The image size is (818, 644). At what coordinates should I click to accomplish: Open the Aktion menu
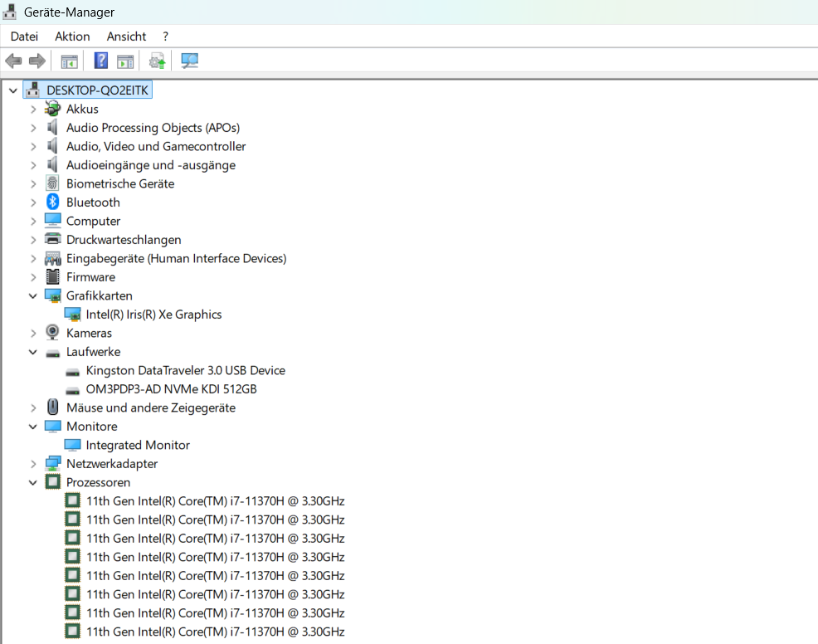72,37
